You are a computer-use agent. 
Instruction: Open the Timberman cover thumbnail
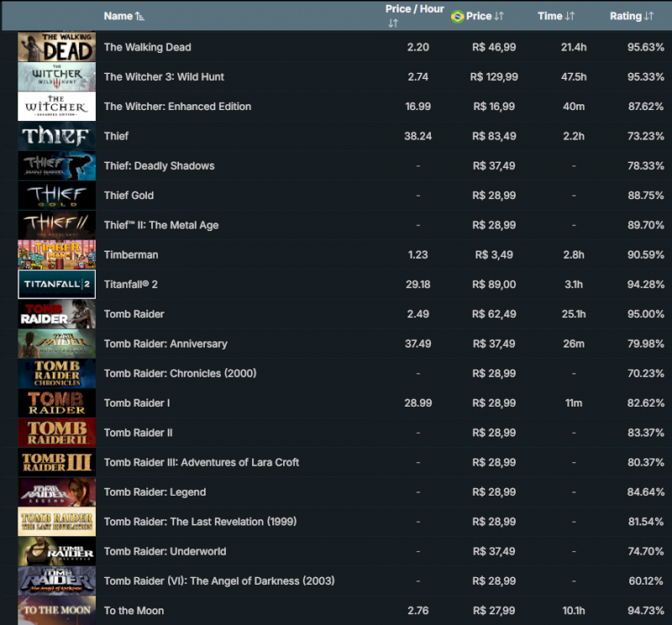pos(56,255)
